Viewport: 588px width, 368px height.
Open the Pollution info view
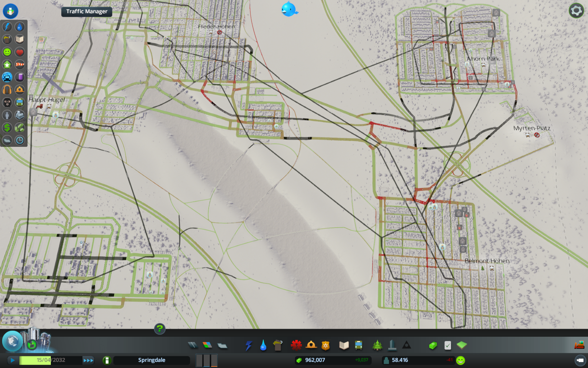click(20, 77)
